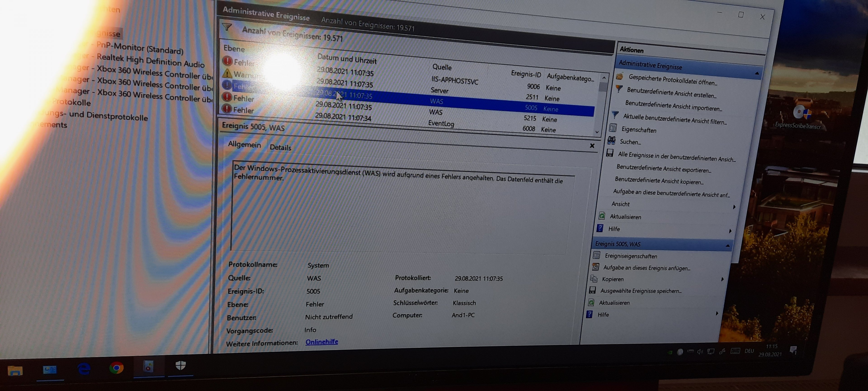Switch to the Details tab
The image size is (868, 391).
point(280,148)
